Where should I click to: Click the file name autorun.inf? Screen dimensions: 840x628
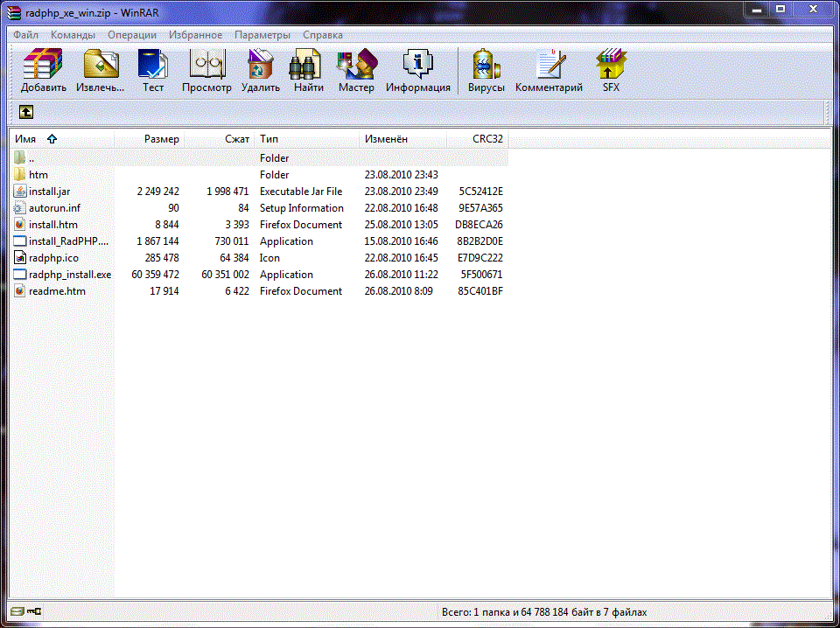pyautogui.click(x=54, y=207)
